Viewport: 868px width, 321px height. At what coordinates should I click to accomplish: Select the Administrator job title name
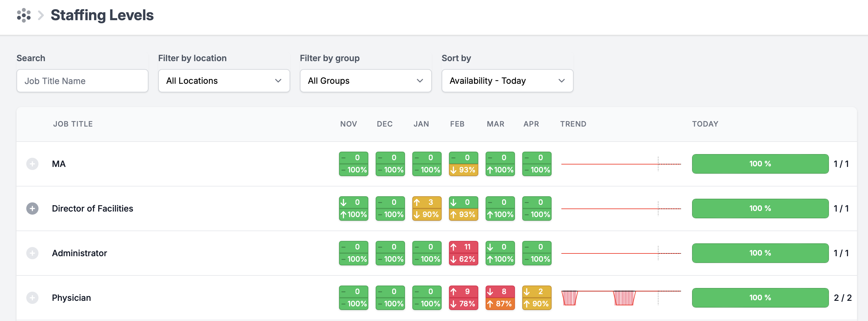79,253
